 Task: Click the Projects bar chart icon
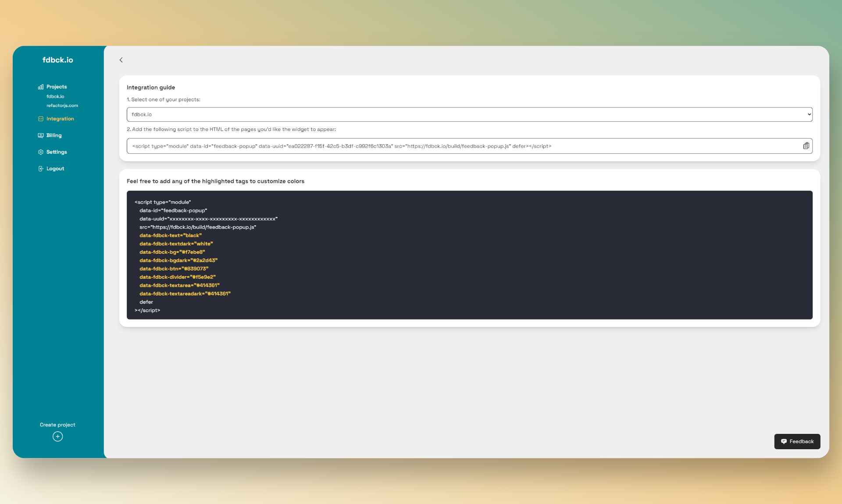[41, 87]
